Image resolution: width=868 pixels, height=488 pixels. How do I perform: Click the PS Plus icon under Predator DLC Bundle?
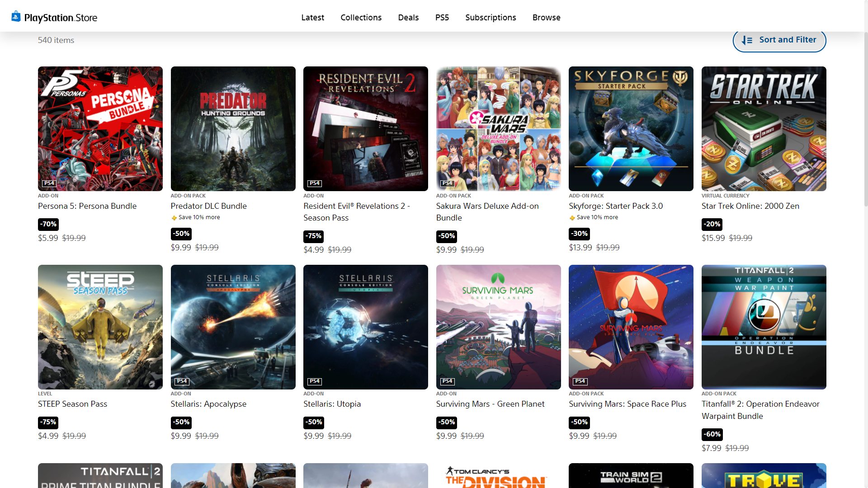[174, 218]
